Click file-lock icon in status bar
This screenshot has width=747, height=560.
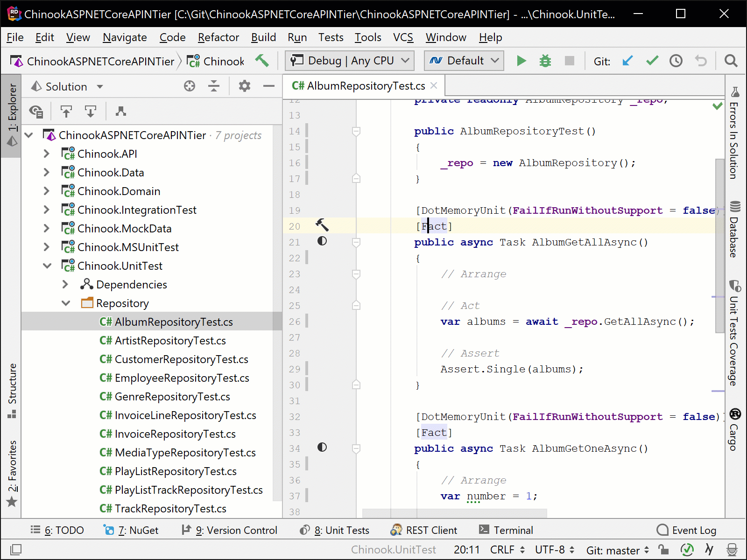coord(663,550)
